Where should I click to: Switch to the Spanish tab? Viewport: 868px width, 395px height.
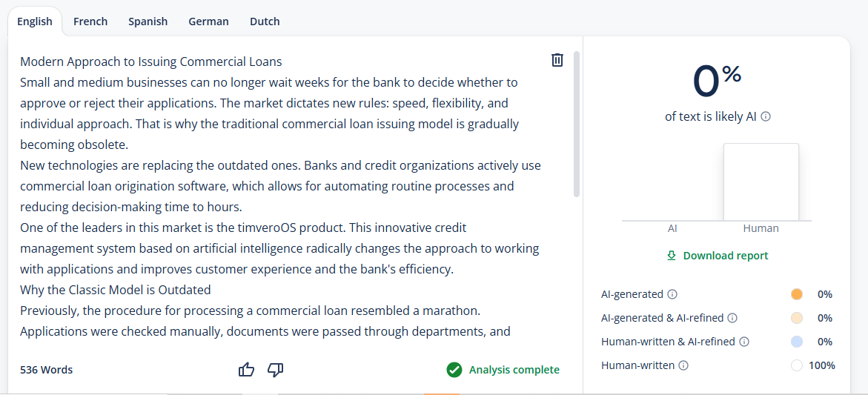tap(148, 21)
